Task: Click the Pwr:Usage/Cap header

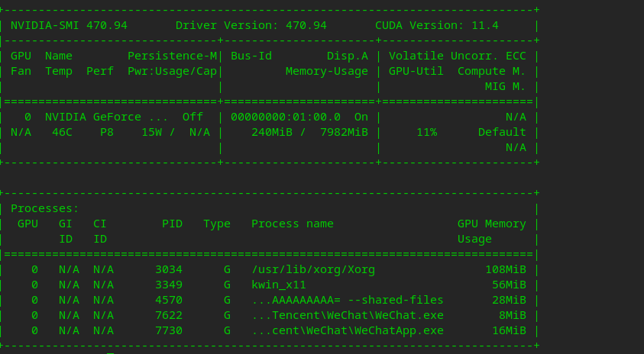Action: [x=172, y=72]
